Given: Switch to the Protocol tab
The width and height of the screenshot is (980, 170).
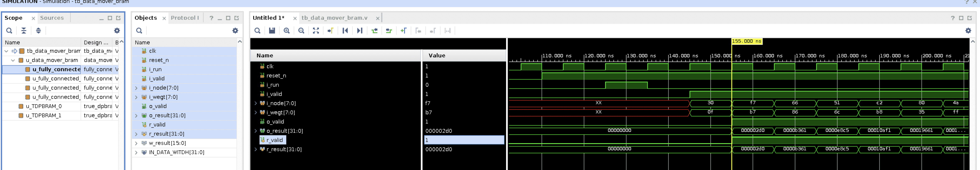Looking at the screenshot, I should [185, 18].
